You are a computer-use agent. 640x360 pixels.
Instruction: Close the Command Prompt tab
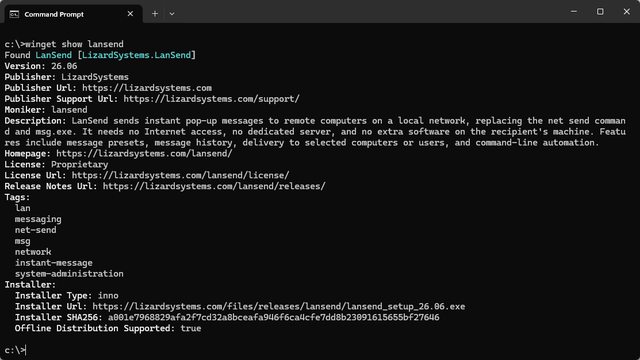[130, 14]
